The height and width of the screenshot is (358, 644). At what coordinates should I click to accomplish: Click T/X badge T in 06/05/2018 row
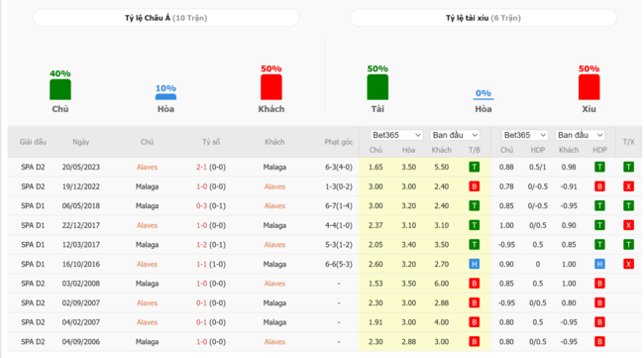[628, 205]
